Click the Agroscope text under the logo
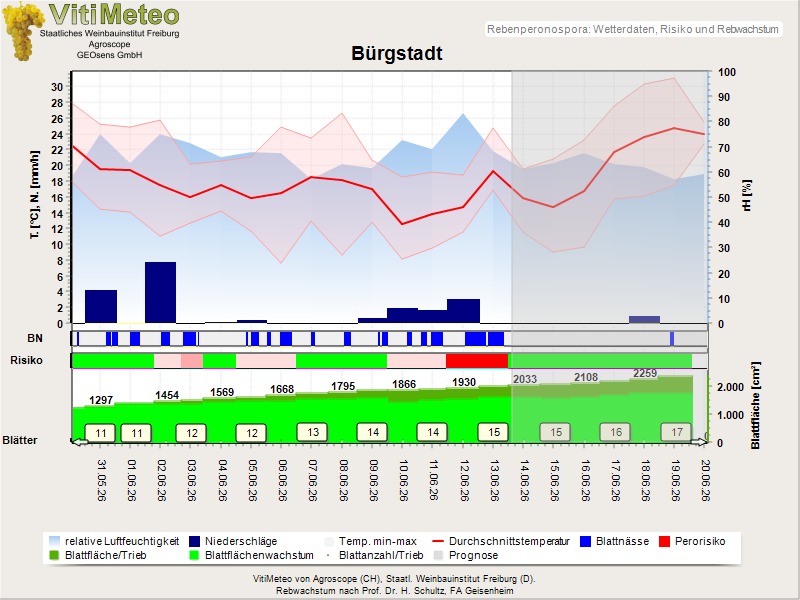Viewport: 800px width, 600px height. point(110,44)
